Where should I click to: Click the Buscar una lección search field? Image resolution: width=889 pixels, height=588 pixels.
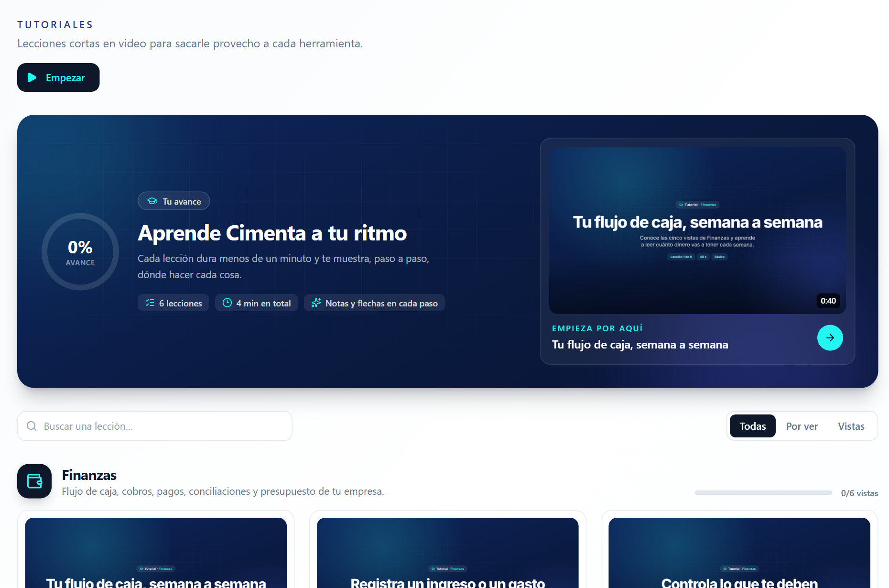point(155,426)
